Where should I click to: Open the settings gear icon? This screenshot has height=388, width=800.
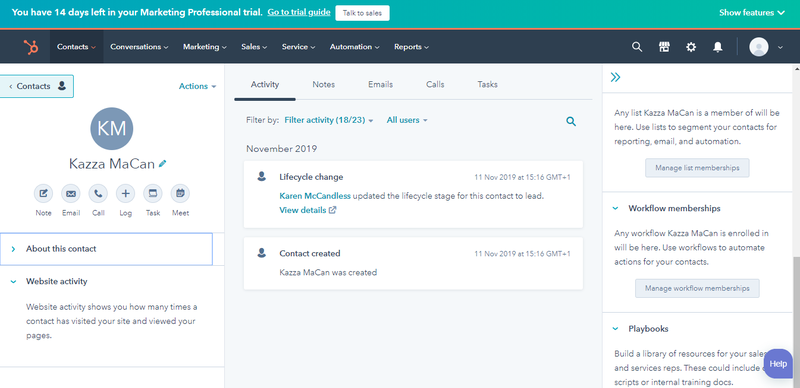(x=691, y=47)
